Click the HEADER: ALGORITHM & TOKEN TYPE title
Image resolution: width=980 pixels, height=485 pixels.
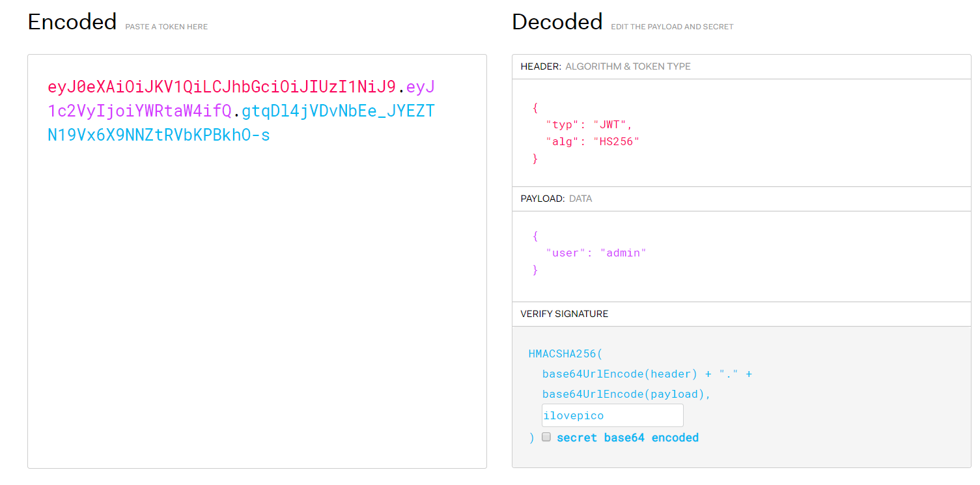coord(605,66)
